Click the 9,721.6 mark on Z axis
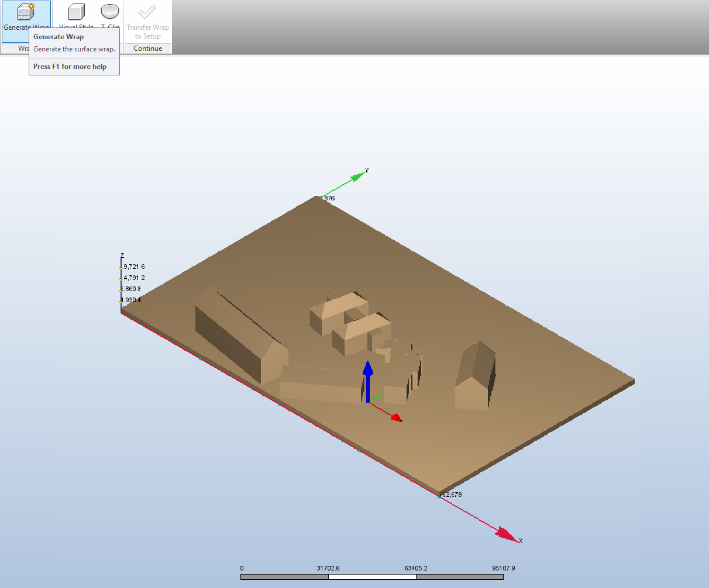This screenshot has height=588, width=709. pos(134,267)
